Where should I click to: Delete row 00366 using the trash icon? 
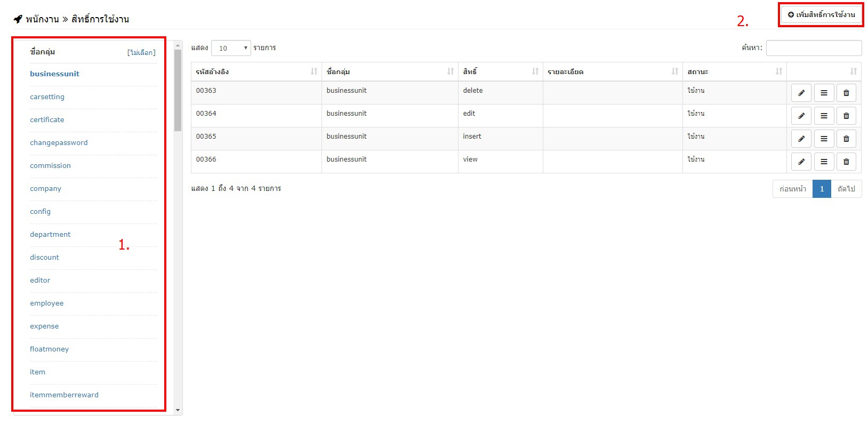pos(846,162)
